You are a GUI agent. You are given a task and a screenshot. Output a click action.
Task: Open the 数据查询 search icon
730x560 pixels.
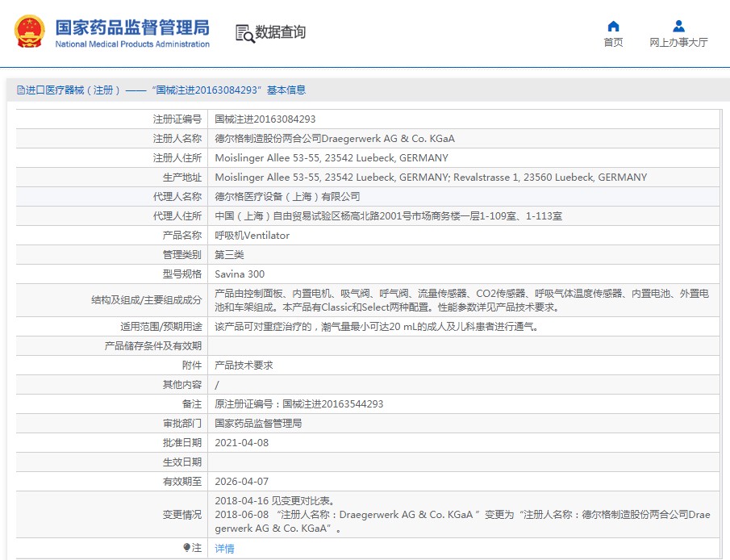[245, 34]
